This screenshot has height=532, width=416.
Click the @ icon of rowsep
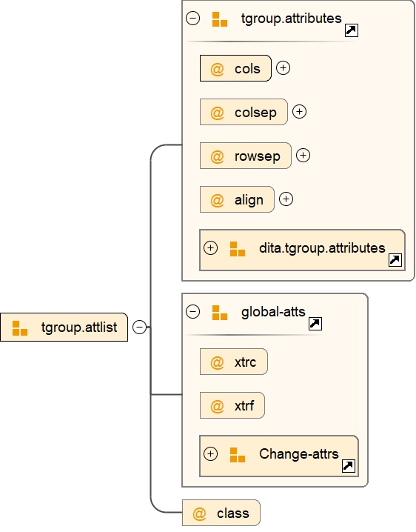tap(217, 156)
